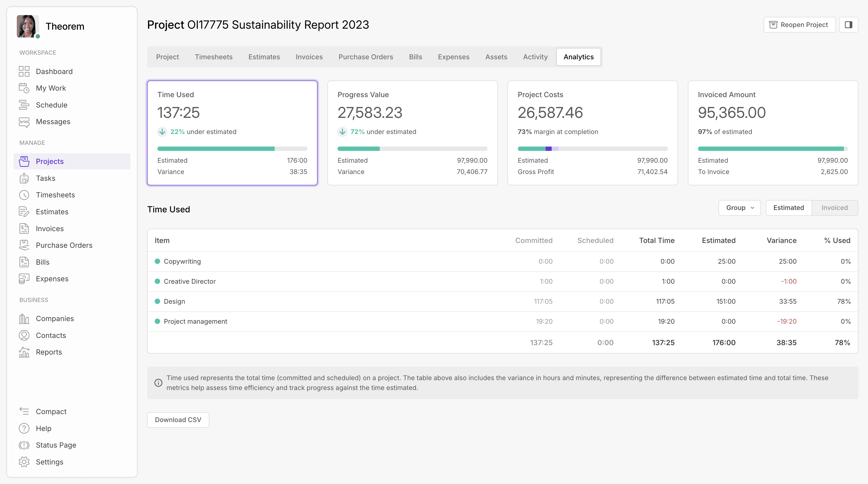The width and height of the screenshot is (868, 484).
Task: Click the Purchase Orders icon
Action: 24,245
